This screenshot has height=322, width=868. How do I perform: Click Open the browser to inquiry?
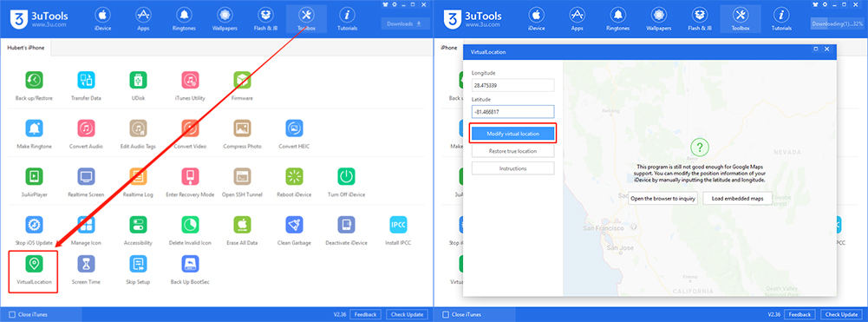tap(662, 199)
